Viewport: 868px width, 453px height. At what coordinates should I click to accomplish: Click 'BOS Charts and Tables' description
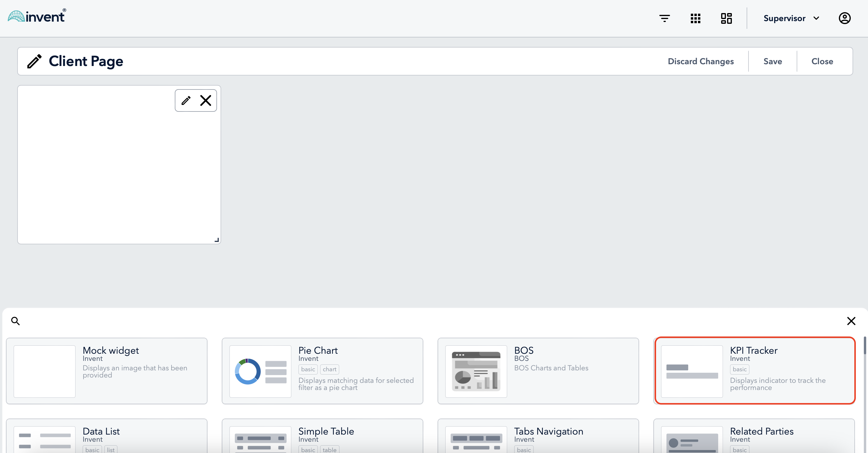pyautogui.click(x=551, y=368)
